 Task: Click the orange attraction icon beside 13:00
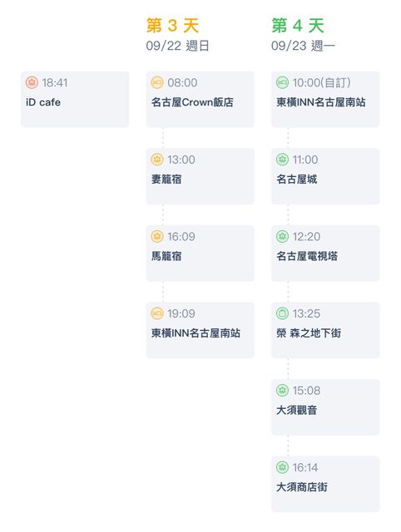pyautogui.click(x=157, y=160)
